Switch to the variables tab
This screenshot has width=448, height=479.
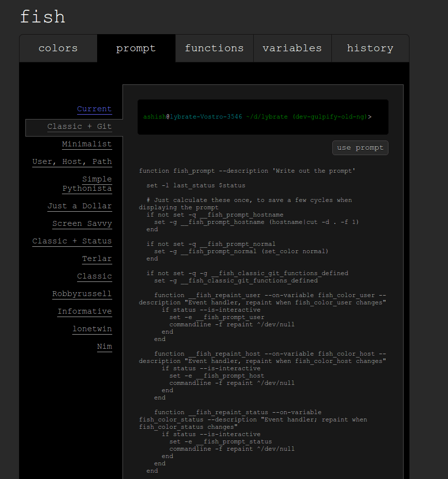[x=292, y=48]
